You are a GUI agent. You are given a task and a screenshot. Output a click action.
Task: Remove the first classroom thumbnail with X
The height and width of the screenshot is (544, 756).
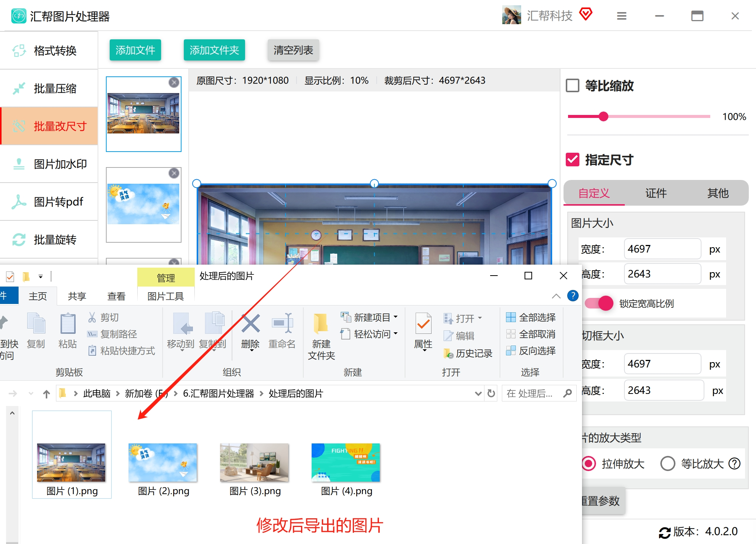174,82
